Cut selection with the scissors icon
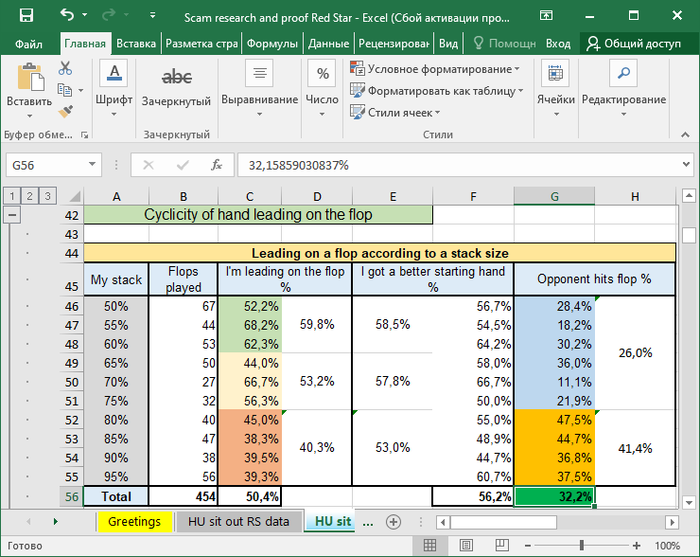Screen dimensions: 700x557 [x=65, y=68]
